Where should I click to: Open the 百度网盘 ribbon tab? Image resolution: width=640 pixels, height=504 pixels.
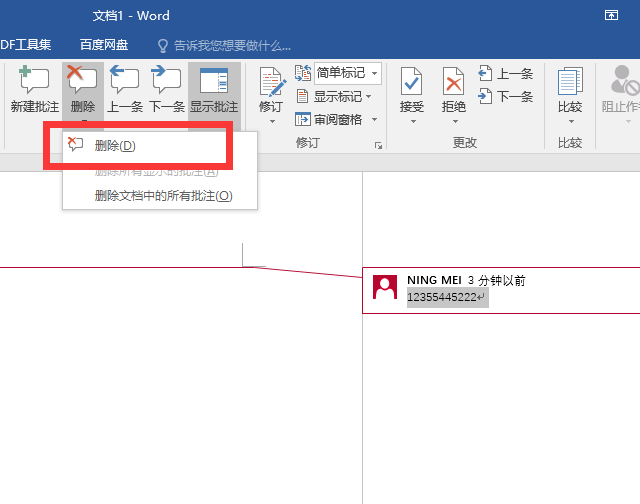[104, 44]
